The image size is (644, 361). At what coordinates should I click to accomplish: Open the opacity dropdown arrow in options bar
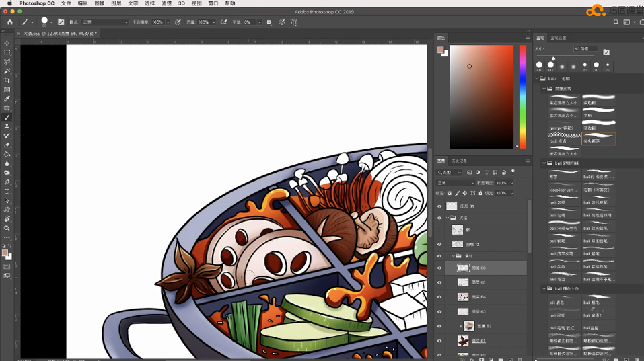point(168,22)
